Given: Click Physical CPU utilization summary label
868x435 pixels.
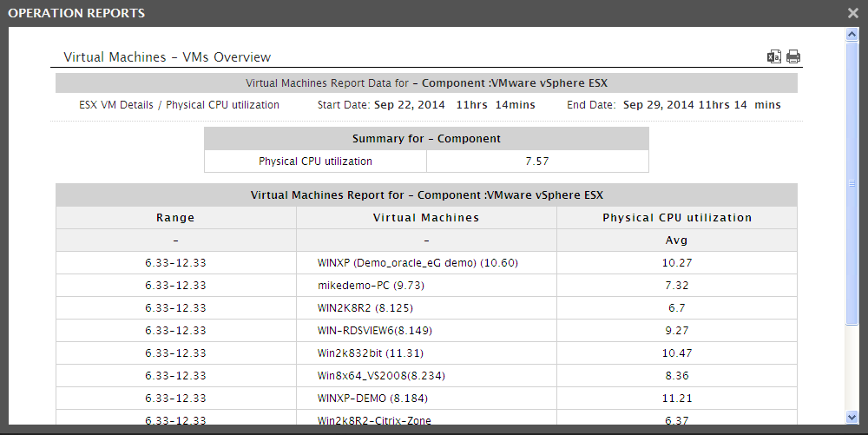Looking at the screenshot, I should click(316, 161).
